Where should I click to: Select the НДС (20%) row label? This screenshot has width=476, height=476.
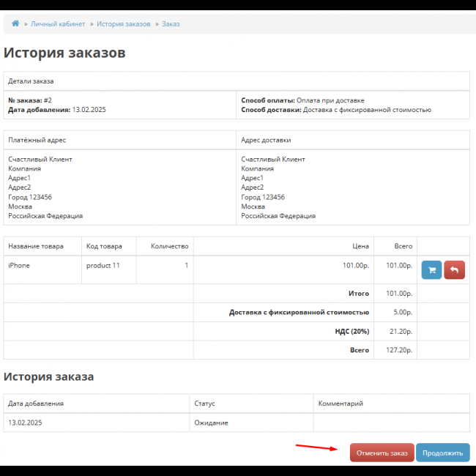(x=352, y=331)
